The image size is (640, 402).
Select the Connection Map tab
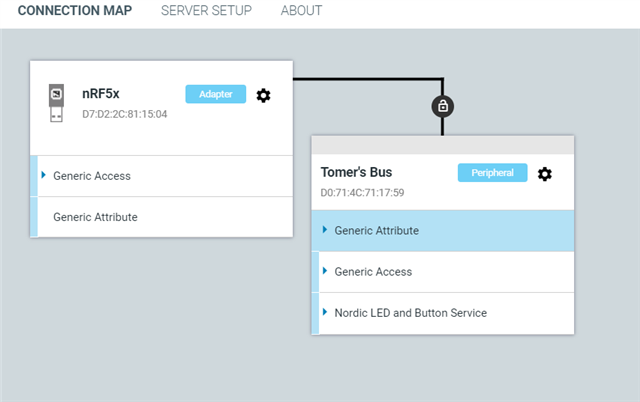pos(75,11)
